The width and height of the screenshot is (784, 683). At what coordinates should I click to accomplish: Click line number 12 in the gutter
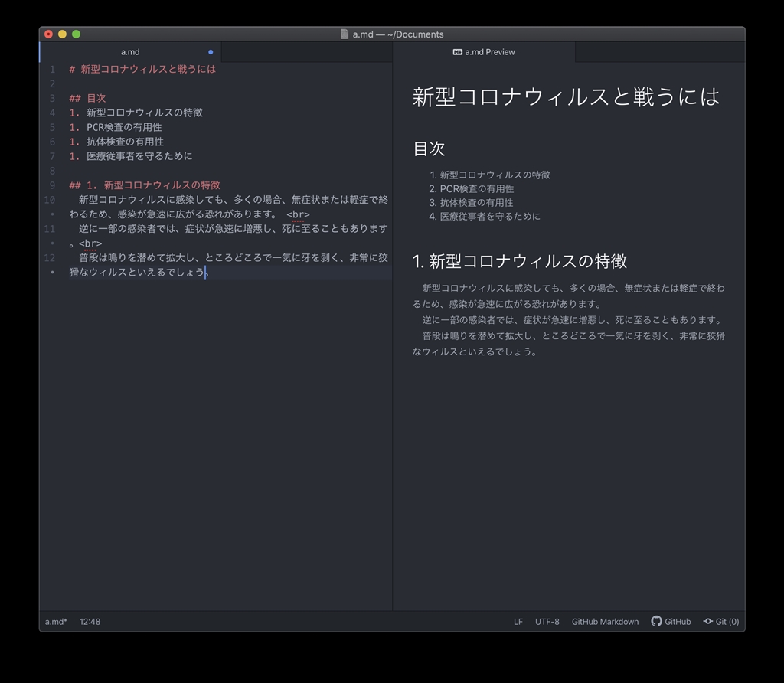(50, 257)
